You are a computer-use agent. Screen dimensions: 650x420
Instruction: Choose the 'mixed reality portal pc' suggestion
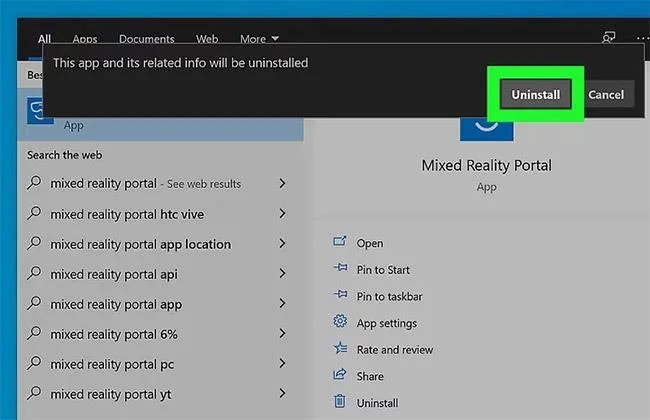(x=112, y=364)
